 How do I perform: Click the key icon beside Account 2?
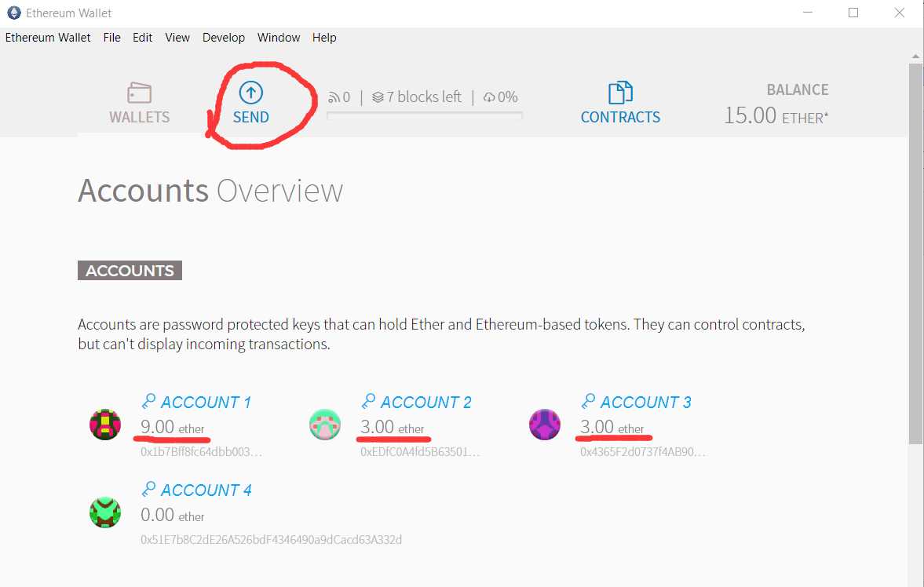click(x=368, y=401)
